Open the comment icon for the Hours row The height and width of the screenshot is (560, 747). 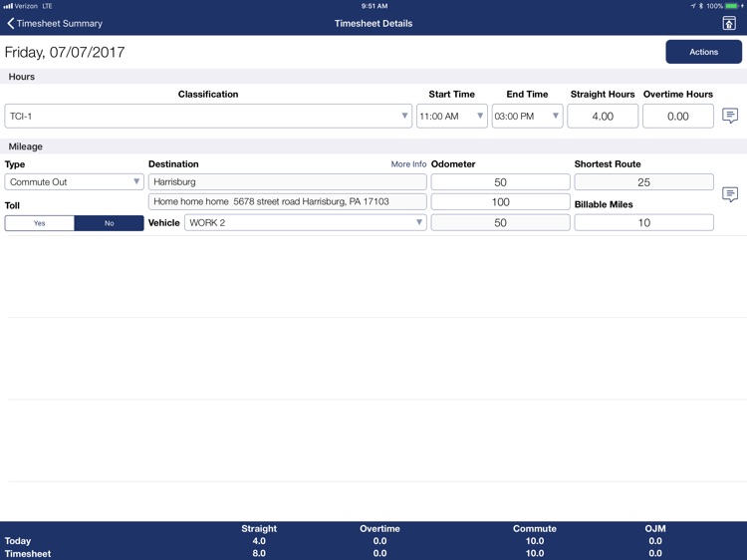730,116
